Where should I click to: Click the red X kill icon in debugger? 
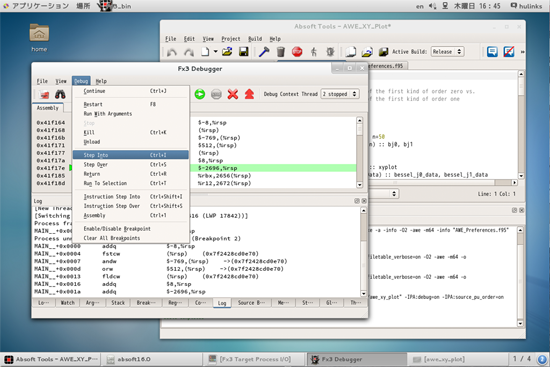pyautogui.click(x=233, y=94)
